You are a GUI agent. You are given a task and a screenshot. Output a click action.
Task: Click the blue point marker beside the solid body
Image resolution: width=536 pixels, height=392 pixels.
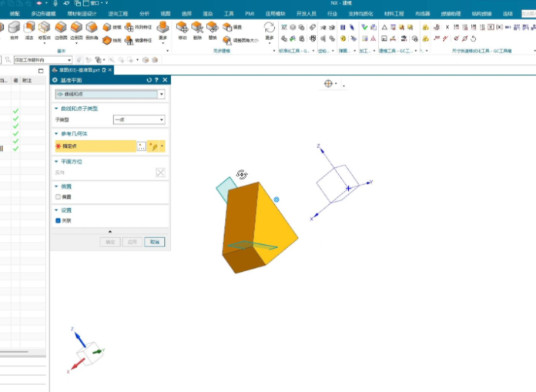pos(276,199)
